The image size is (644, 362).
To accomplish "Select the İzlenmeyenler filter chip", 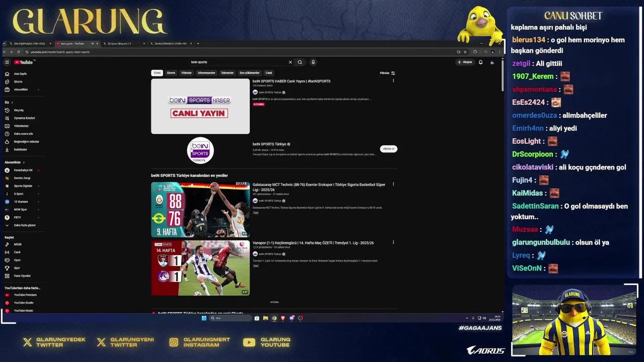I will pyautogui.click(x=206, y=73).
